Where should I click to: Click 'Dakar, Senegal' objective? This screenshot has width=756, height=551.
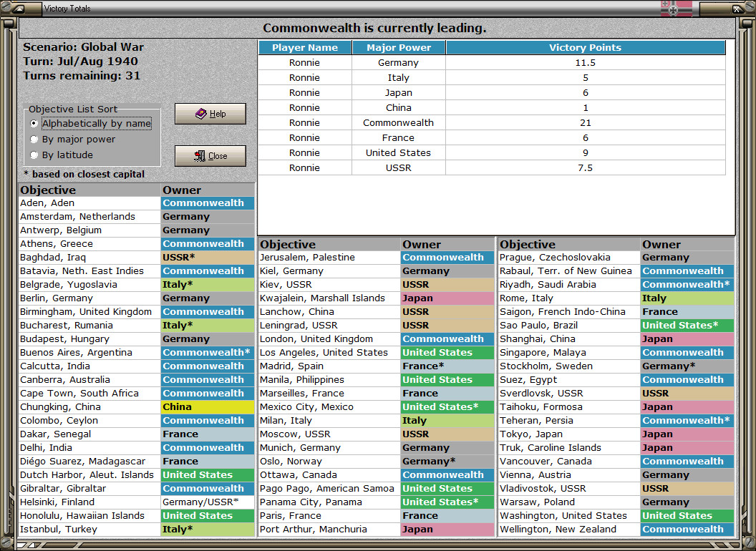coord(89,434)
